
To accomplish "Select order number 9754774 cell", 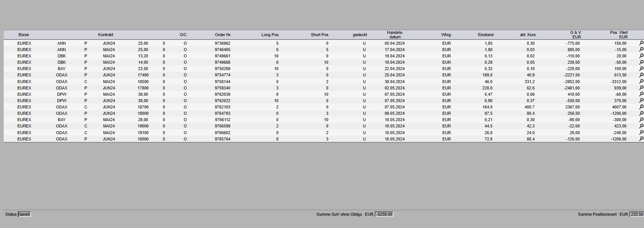I will click(x=223, y=75).
